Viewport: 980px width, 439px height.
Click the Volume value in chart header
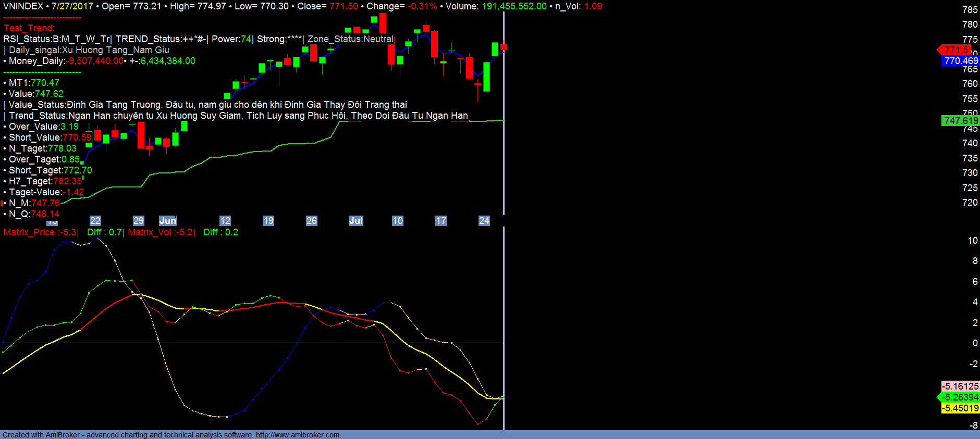click(x=514, y=6)
